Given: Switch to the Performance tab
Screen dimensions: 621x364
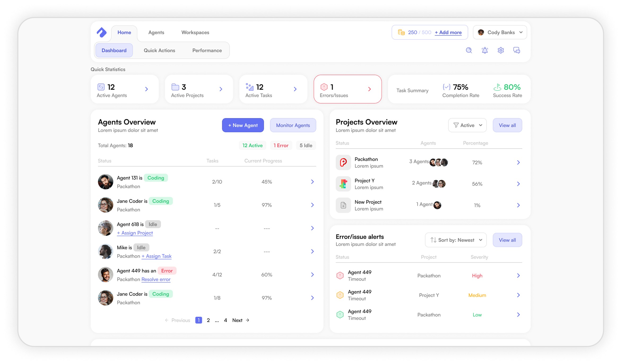Looking at the screenshot, I should [x=207, y=50].
